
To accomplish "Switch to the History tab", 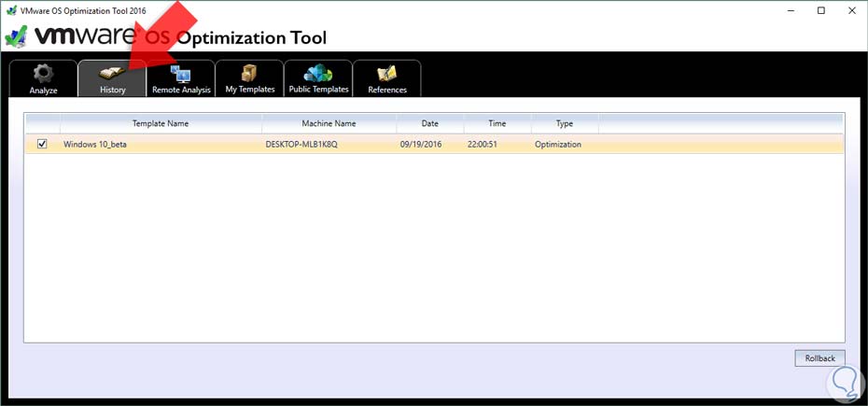I will pos(112,78).
